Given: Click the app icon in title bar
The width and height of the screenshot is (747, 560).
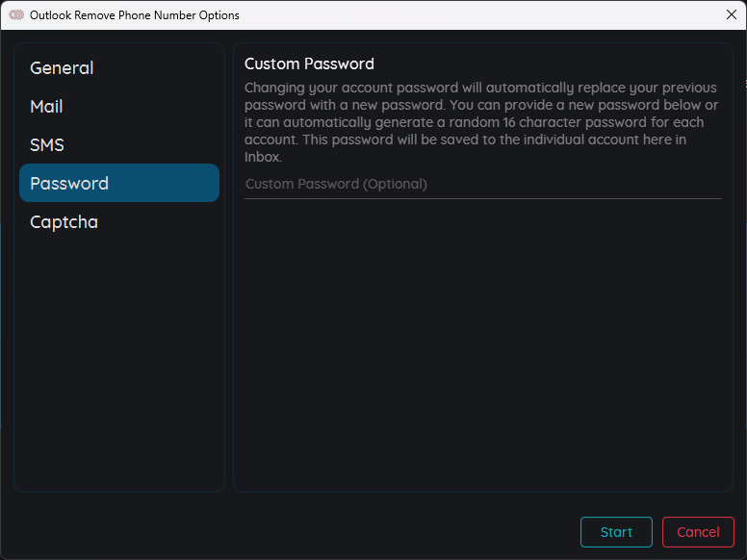Looking at the screenshot, I should (x=16, y=14).
